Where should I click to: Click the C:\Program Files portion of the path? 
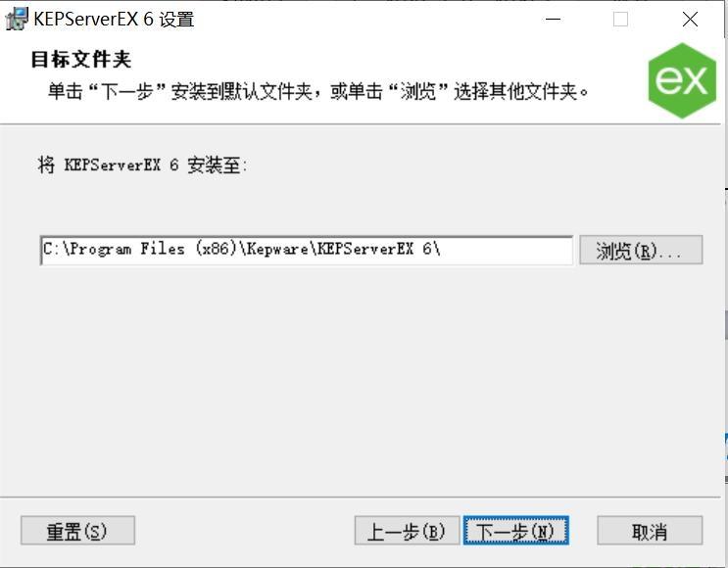114,249
